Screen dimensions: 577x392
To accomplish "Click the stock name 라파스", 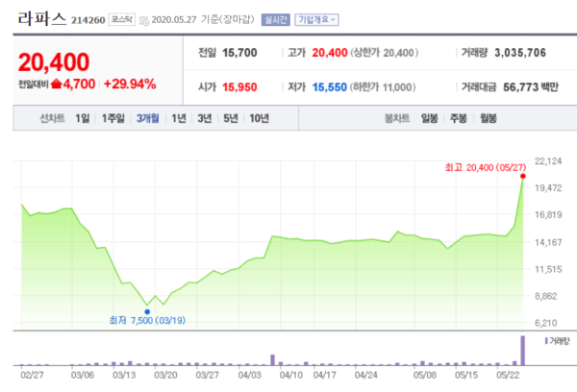I will [42, 18].
